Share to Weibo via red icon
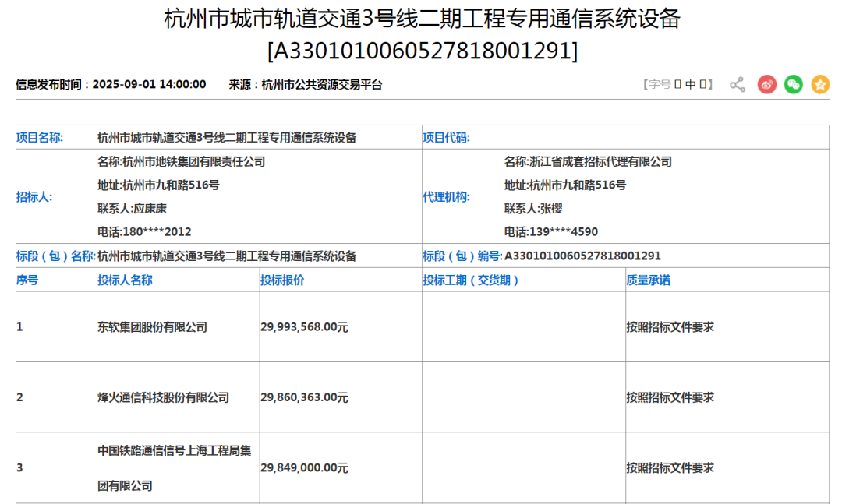 point(767,84)
